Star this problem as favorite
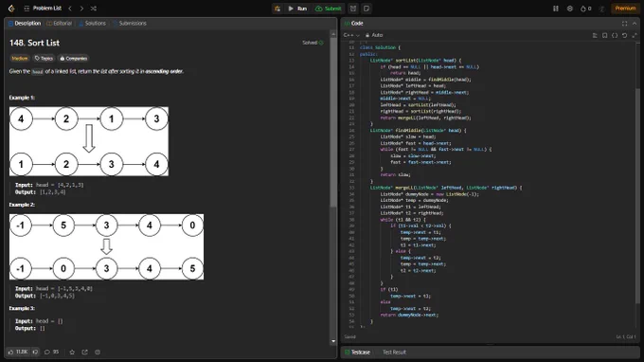Screen dimensions: 644x362 point(72,353)
